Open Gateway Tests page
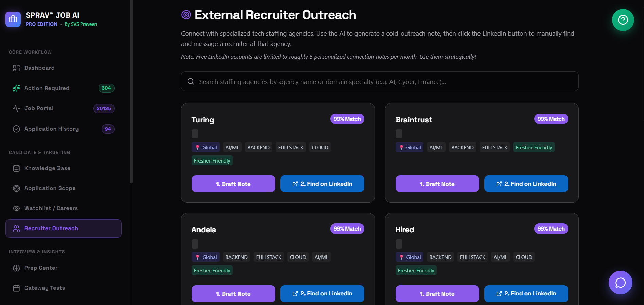 pos(64,288)
